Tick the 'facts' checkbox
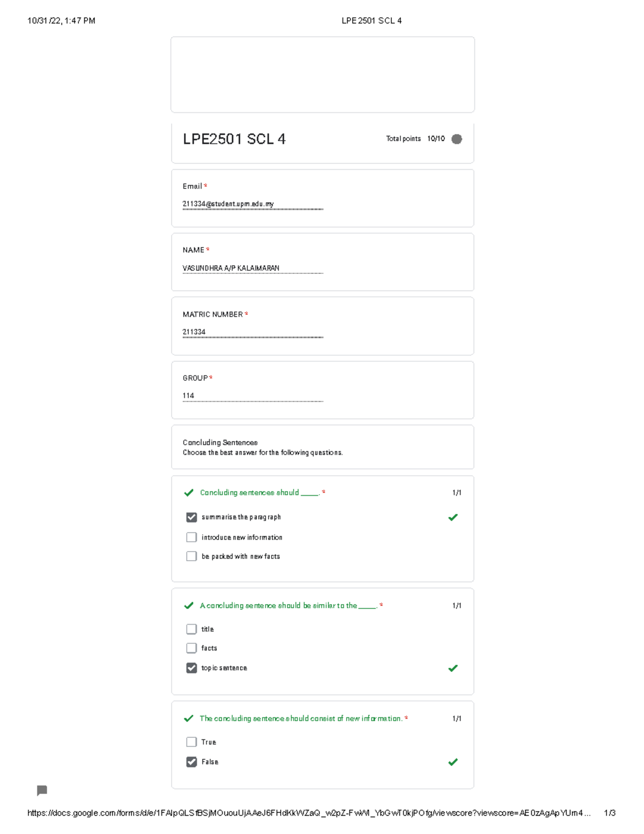 (x=192, y=648)
